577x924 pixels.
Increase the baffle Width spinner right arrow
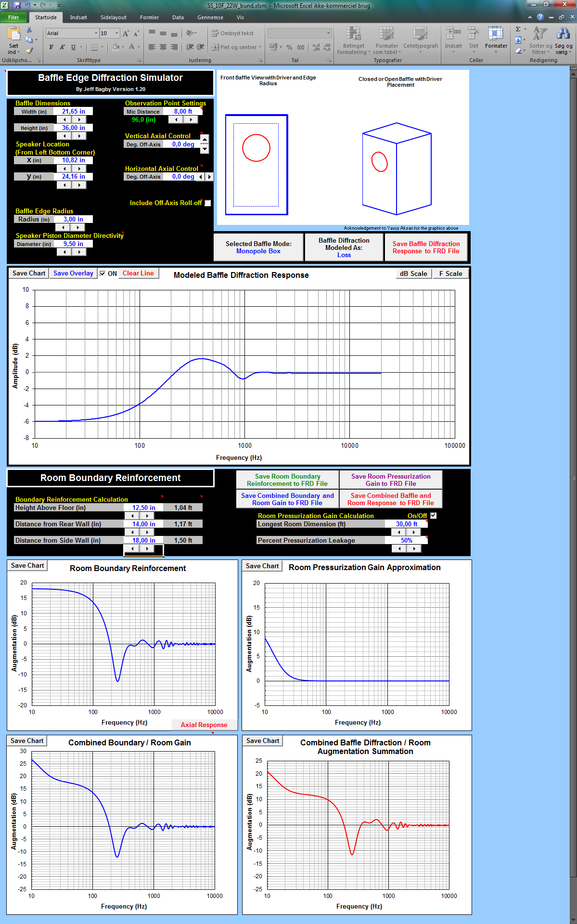coord(79,119)
